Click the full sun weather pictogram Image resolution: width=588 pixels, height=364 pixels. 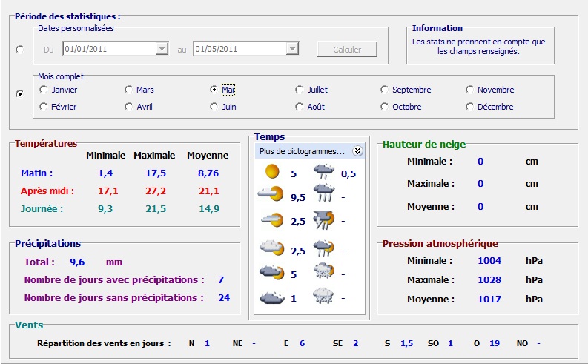pos(271,173)
